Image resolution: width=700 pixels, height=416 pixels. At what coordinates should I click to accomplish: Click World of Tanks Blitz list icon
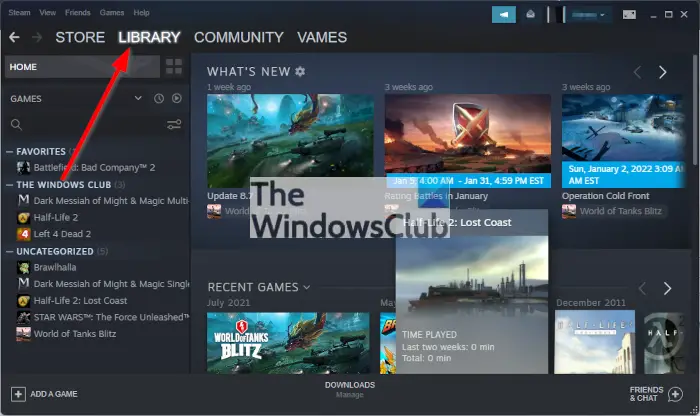click(x=23, y=334)
